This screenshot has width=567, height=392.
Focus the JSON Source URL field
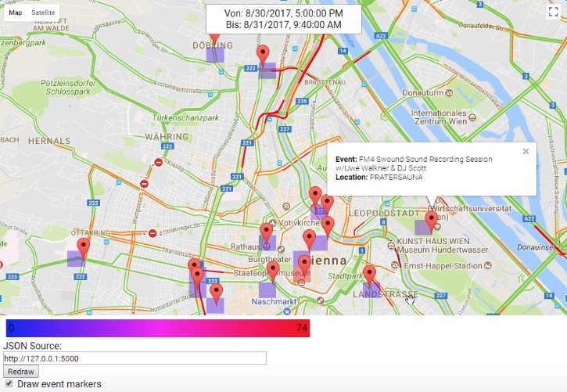tap(135, 358)
